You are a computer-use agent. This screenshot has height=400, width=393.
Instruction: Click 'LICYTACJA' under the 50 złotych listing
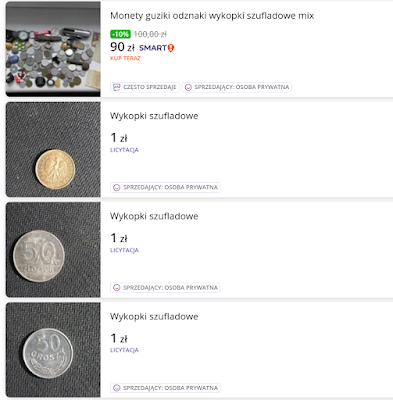pyautogui.click(x=124, y=250)
